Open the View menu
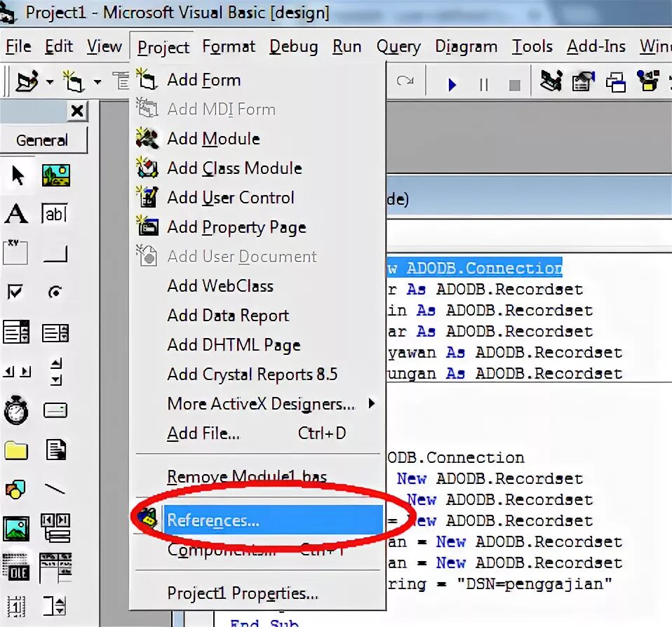Screen dimensions: 672x627 104,46
